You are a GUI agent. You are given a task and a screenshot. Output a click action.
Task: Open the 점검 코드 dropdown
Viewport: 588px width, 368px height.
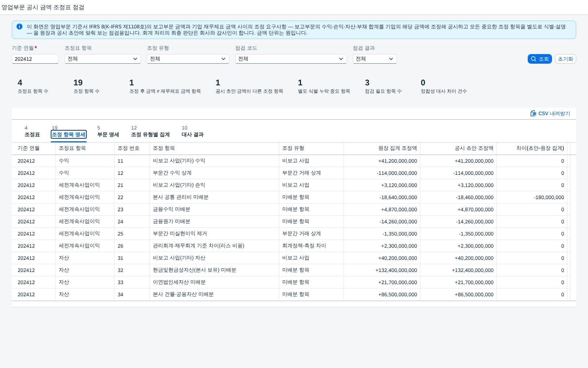[291, 59]
